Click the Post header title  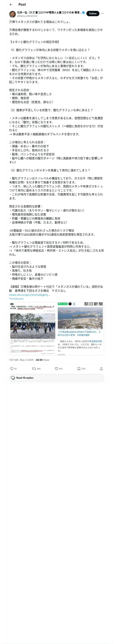[22, 5]
